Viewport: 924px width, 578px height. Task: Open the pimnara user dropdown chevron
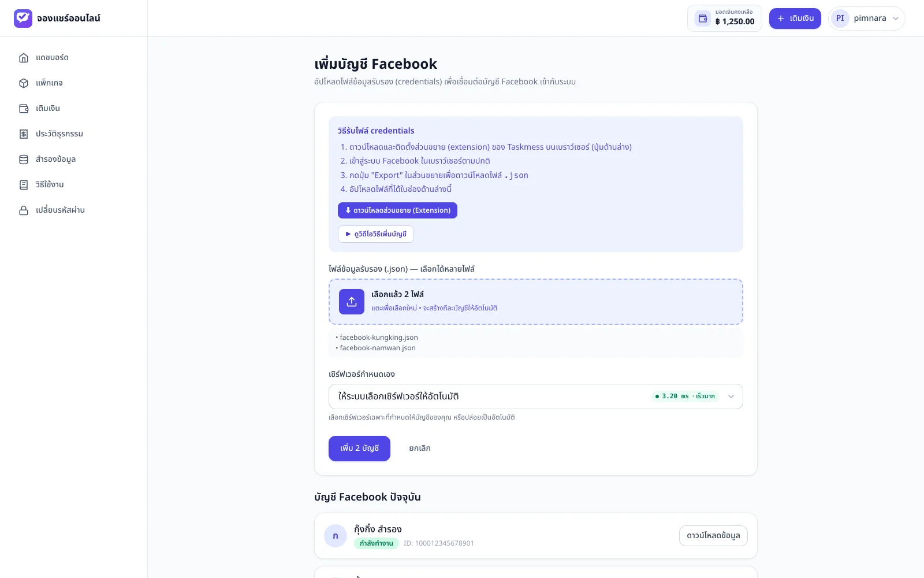[x=896, y=18]
